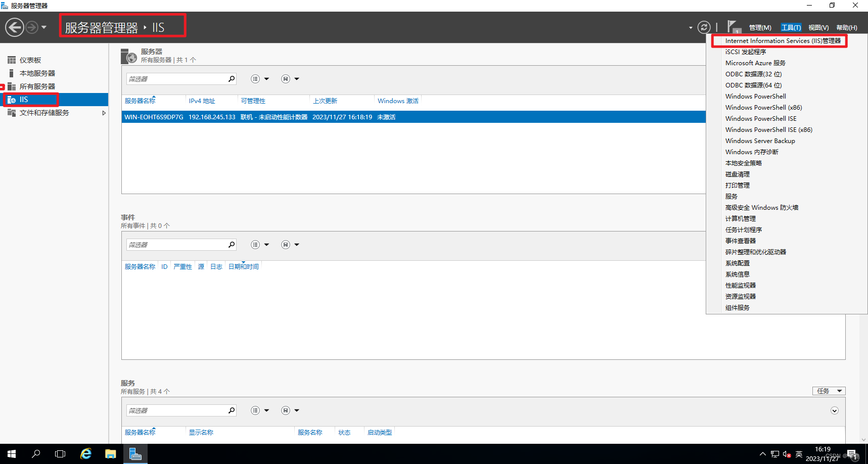Open events list criteria options icon

pyautogui.click(x=255, y=245)
